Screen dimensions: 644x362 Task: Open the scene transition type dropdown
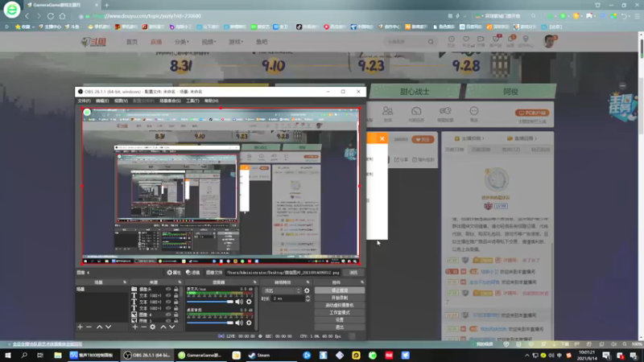pos(282,290)
